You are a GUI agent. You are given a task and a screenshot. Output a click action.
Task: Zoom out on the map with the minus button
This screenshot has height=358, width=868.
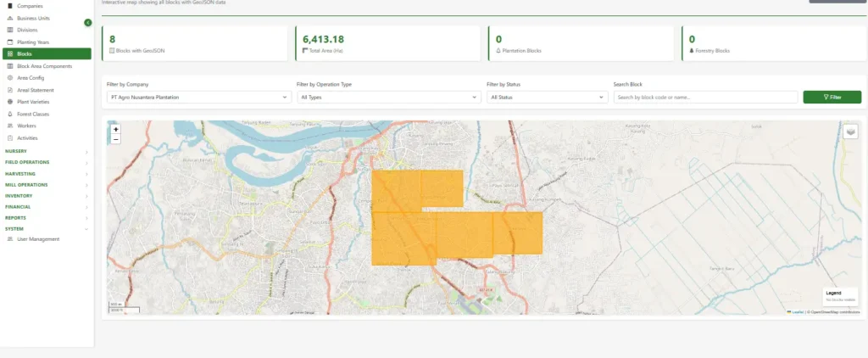[115, 139]
